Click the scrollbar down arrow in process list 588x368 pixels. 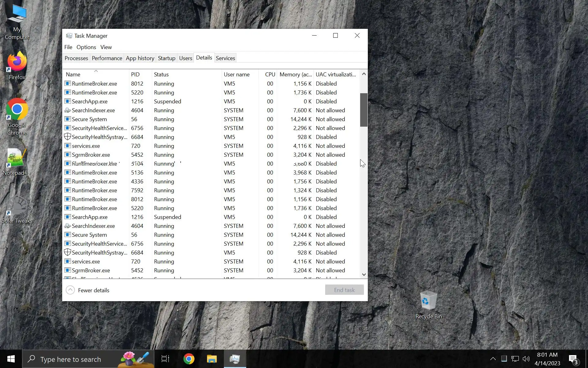click(364, 274)
